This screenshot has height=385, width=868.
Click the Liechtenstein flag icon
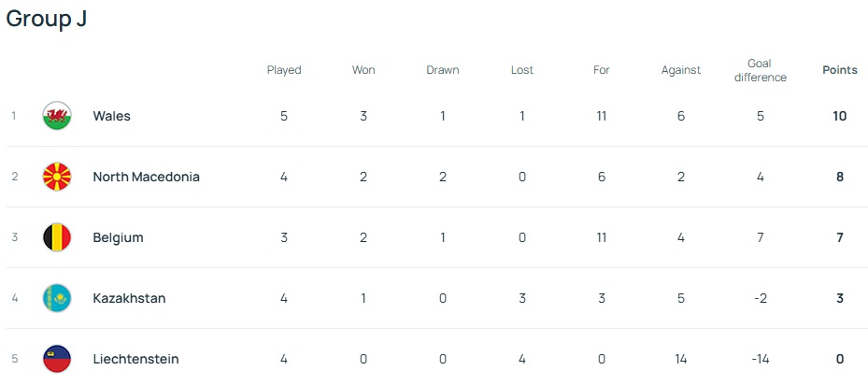coord(57,359)
